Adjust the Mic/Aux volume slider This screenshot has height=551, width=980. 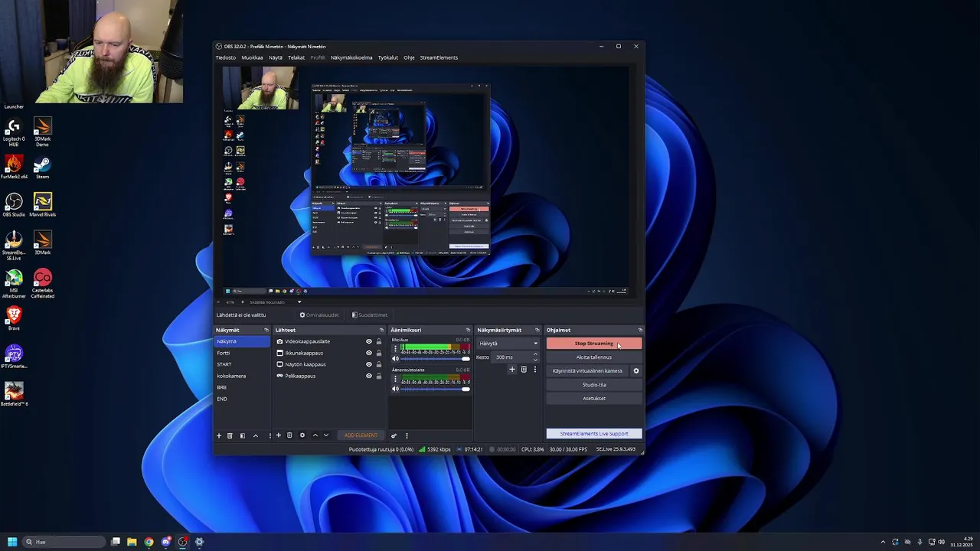[435, 359]
